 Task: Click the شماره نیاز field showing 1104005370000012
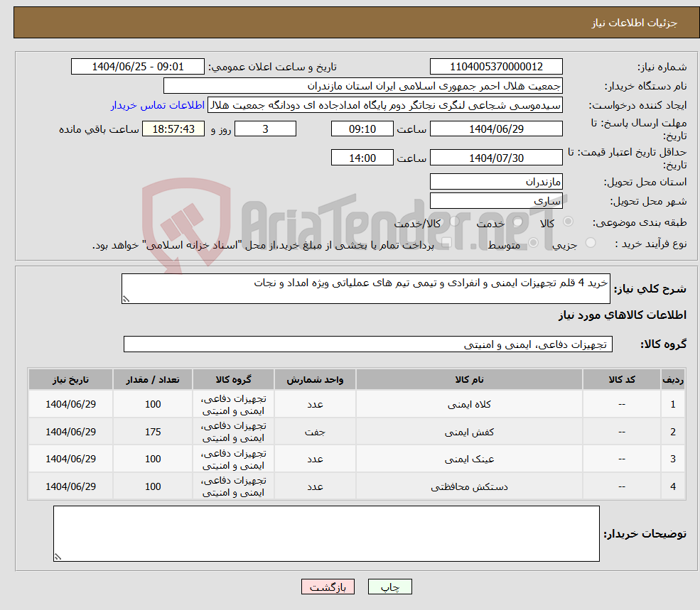[x=496, y=66]
